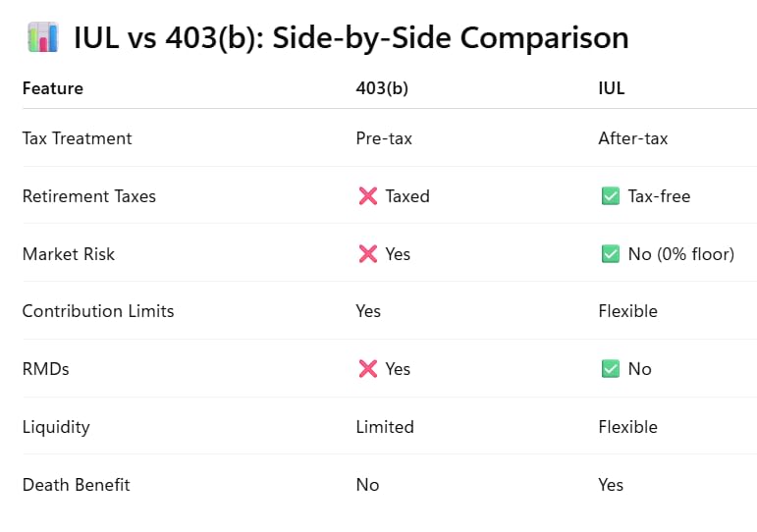
Task: Click the Limited cell under 403(b)
Action: pos(385,427)
